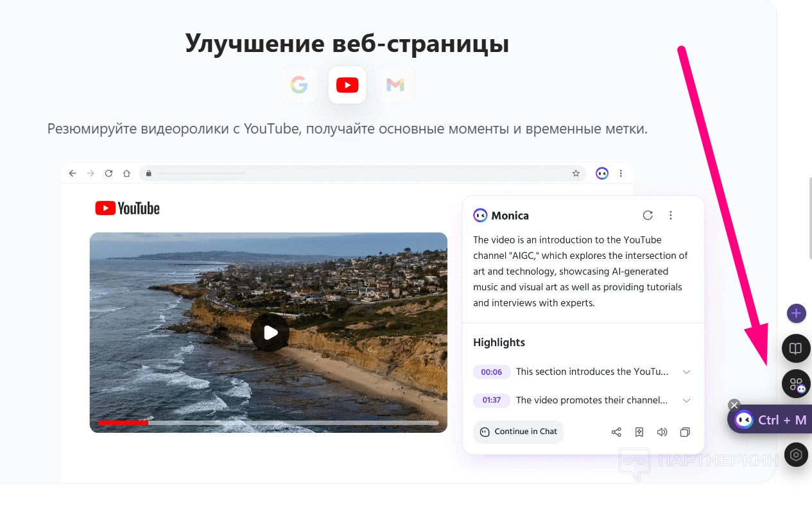The height and width of the screenshot is (515, 812).
Task: Open Monica with Ctrl + M button
Action: click(771, 419)
